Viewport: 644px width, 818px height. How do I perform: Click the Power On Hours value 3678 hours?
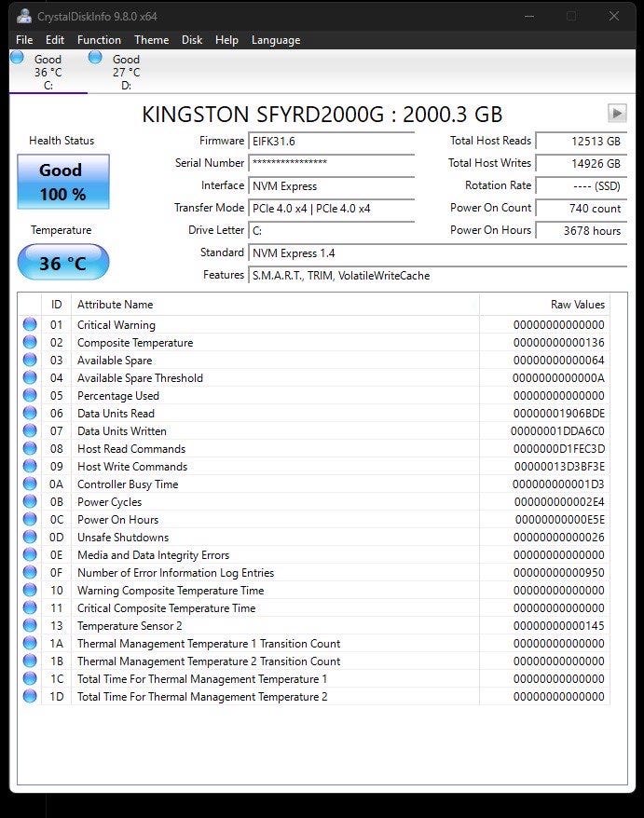pyautogui.click(x=582, y=231)
